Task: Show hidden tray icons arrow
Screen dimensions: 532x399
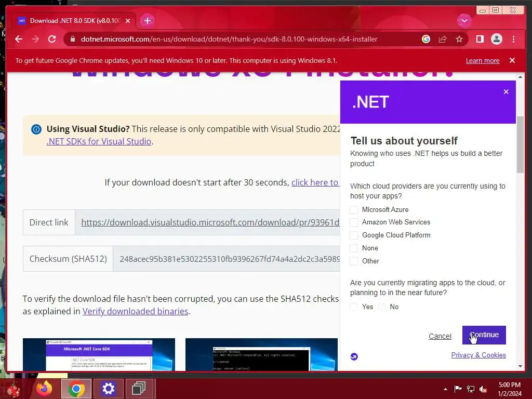Action: 445,389
